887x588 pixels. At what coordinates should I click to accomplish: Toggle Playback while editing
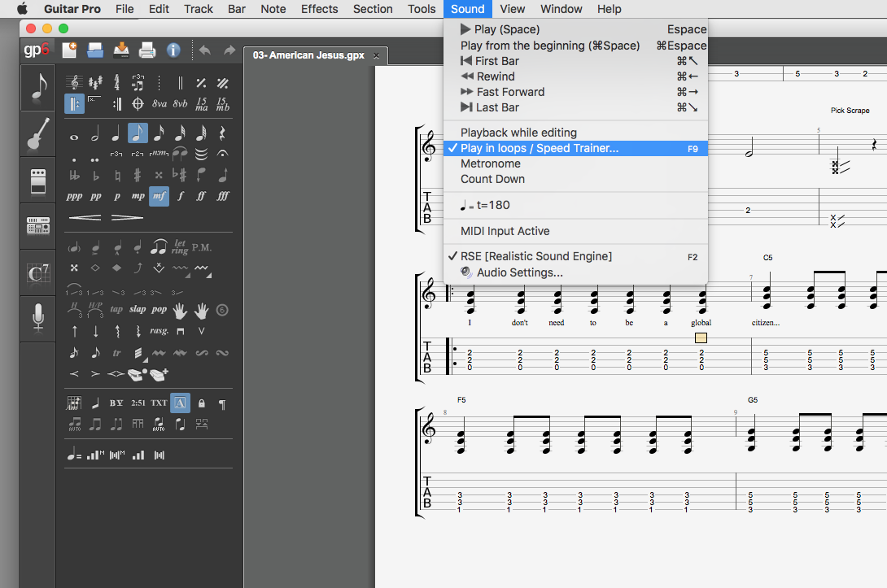coord(575,133)
